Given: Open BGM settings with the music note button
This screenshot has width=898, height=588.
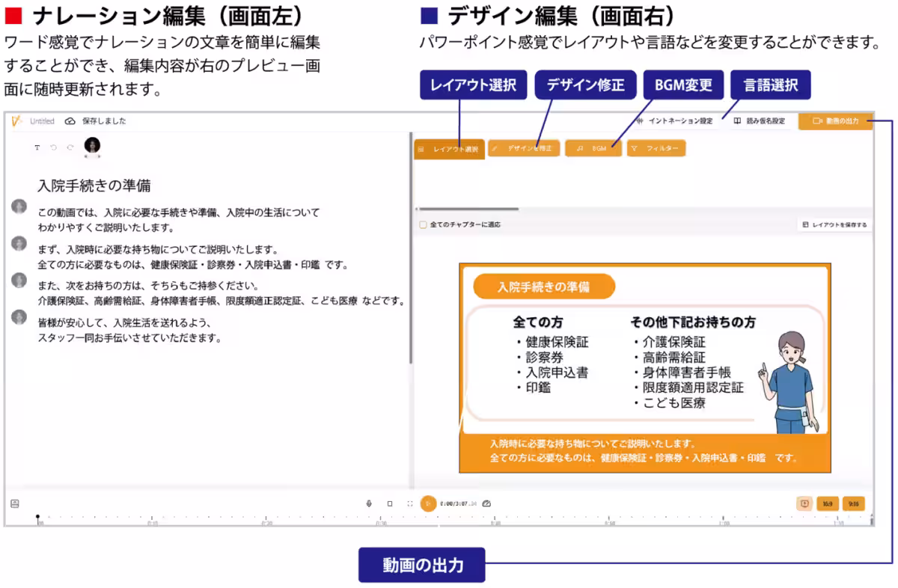Looking at the screenshot, I should tap(593, 148).
